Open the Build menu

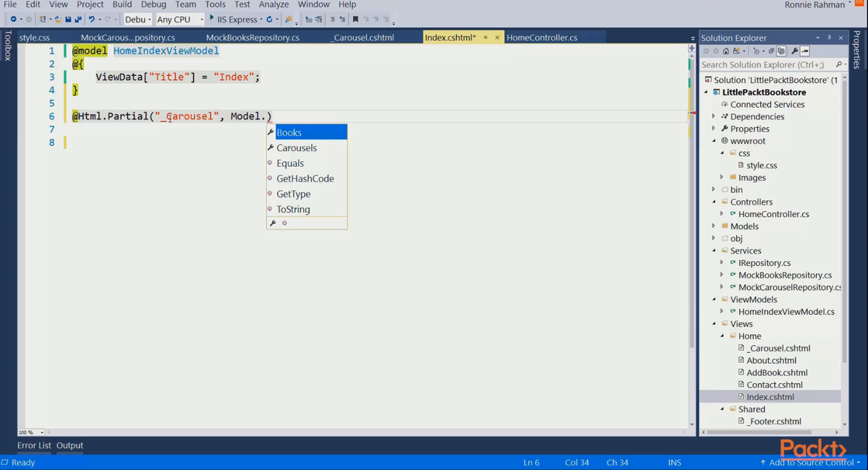pyautogui.click(x=122, y=4)
